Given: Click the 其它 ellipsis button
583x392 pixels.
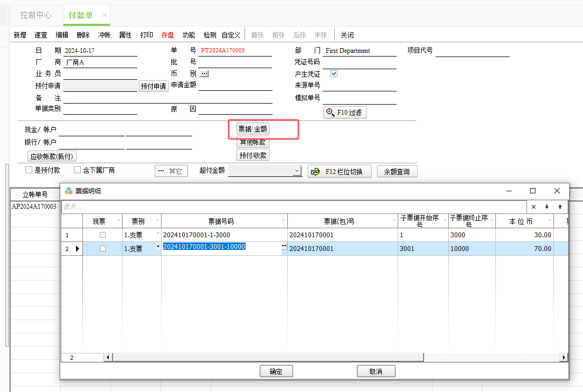Looking at the screenshot, I should point(171,171).
